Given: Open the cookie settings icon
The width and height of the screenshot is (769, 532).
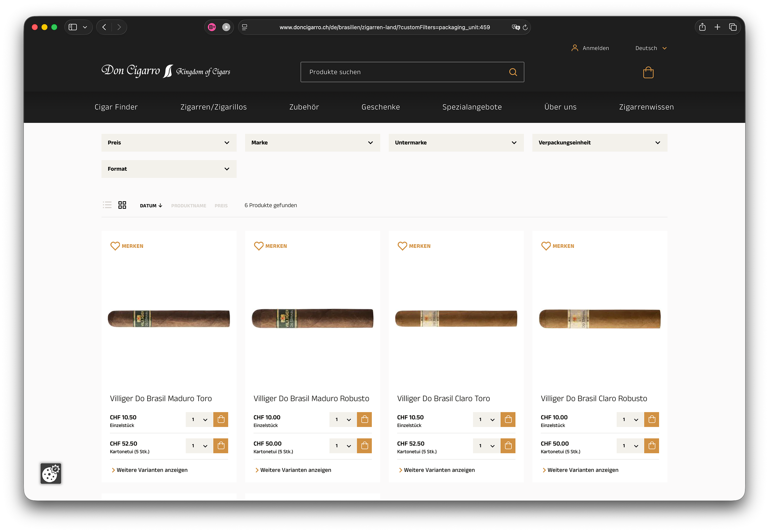Looking at the screenshot, I should click(x=51, y=473).
